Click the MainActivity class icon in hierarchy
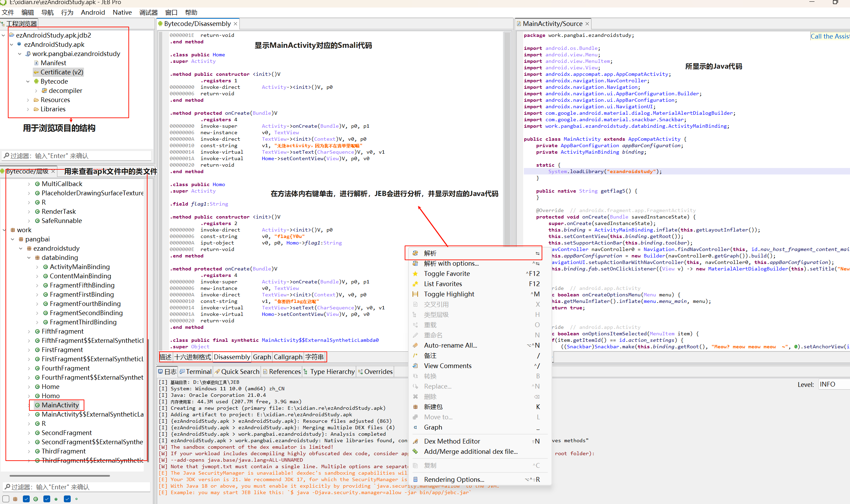This screenshot has height=504, width=850. point(38,405)
